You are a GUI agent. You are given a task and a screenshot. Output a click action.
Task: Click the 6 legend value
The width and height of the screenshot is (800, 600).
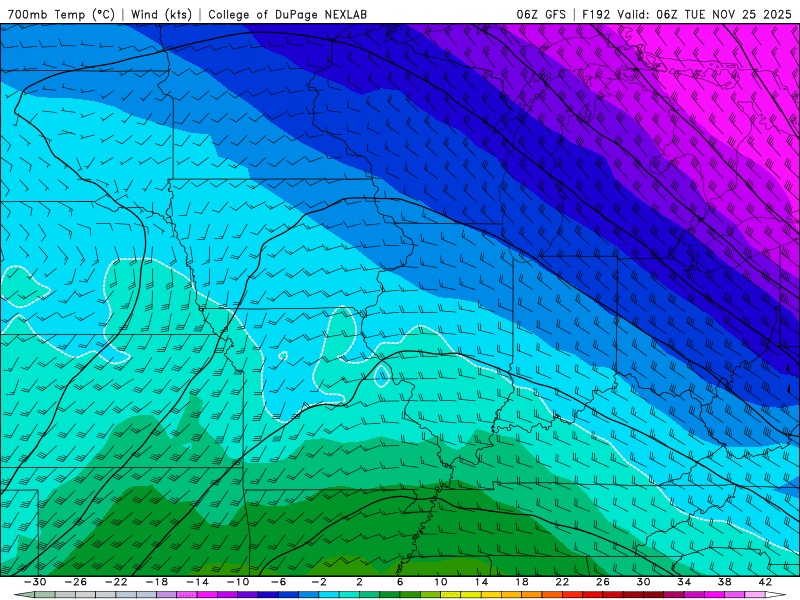[x=400, y=582]
